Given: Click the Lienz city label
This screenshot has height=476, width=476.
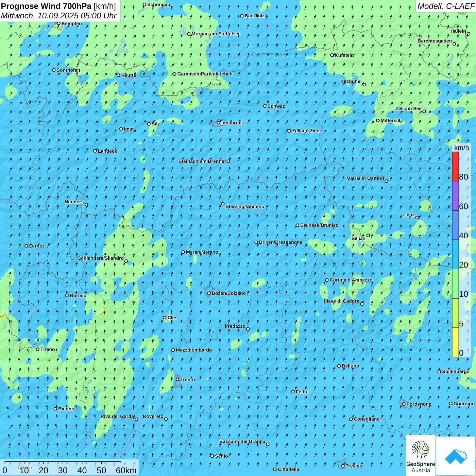Looking at the screenshot, I should (x=408, y=215).
